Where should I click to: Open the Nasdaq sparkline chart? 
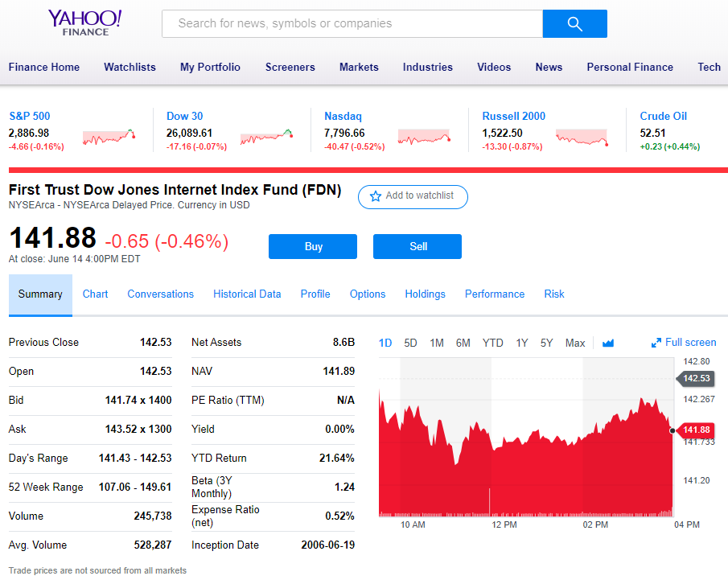tap(425, 137)
